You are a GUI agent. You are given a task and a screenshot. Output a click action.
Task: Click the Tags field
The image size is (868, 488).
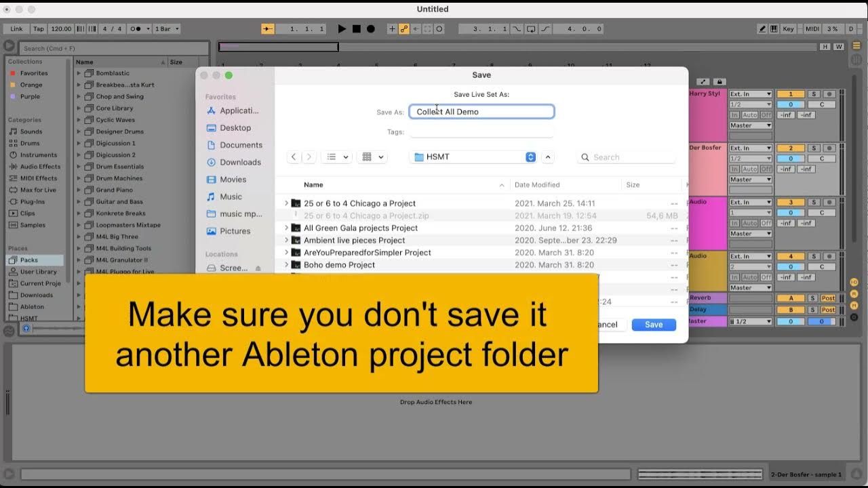click(x=481, y=132)
